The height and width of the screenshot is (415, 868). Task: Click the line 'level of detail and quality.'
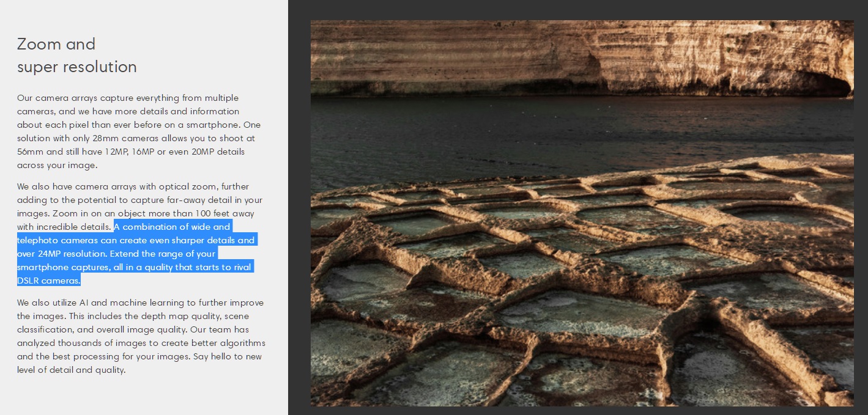pos(71,370)
